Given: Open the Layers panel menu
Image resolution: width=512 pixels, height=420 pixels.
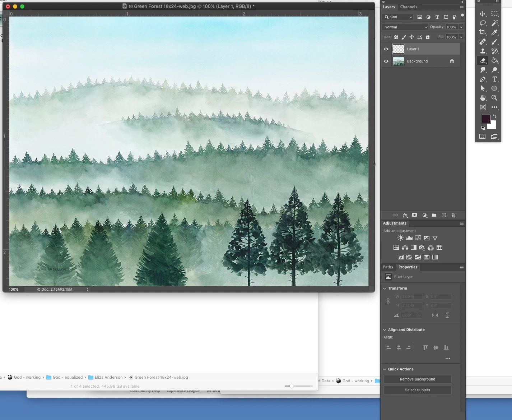Looking at the screenshot, I should coord(462,7).
